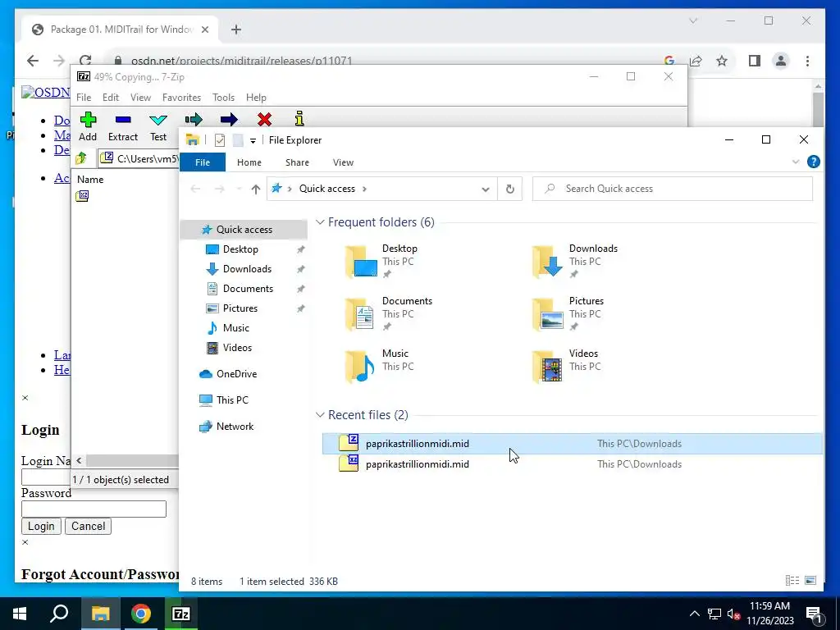Open the 7-Zip Tools menu
840x630 pixels.
(223, 98)
